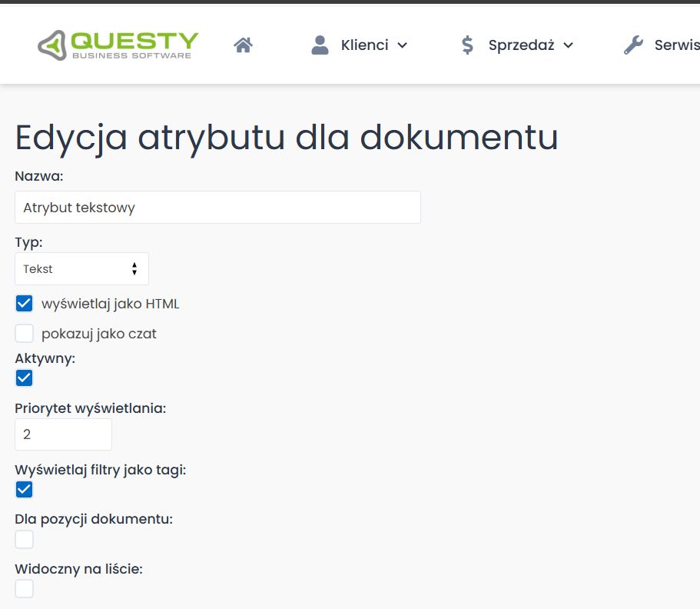The image size is (700, 609).
Task: Select the home icon in navigation
Action: pyautogui.click(x=243, y=44)
